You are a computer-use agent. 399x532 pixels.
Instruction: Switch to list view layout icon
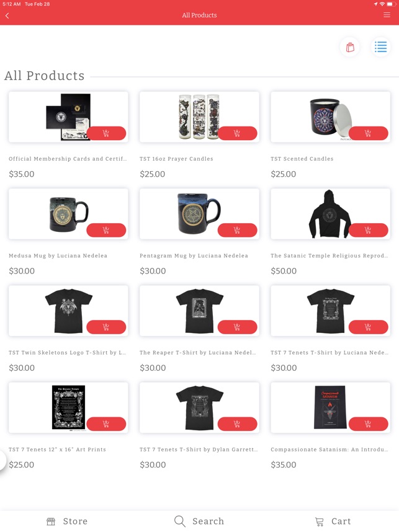380,47
